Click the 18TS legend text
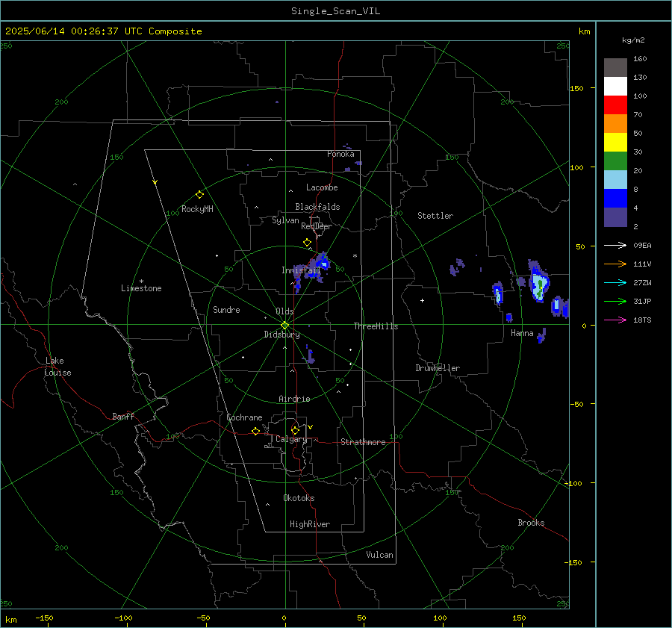 click(642, 320)
